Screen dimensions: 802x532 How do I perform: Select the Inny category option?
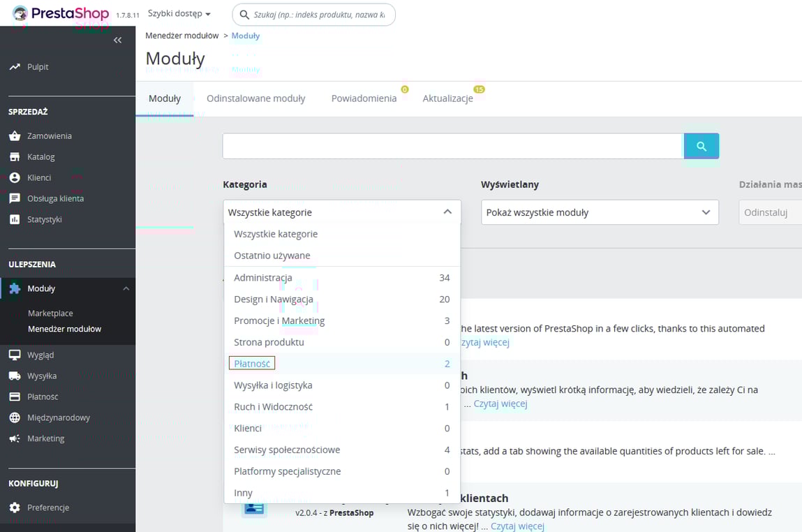[342, 493]
